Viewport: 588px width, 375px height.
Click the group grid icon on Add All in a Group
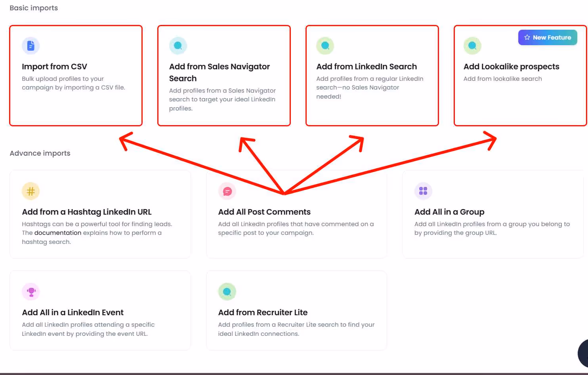(x=423, y=191)
